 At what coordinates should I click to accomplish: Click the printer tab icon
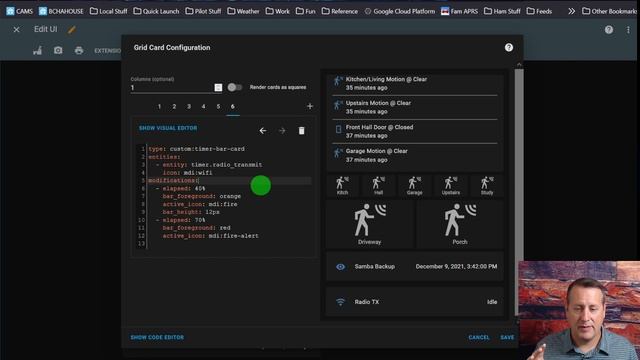(x=79, y=50)
